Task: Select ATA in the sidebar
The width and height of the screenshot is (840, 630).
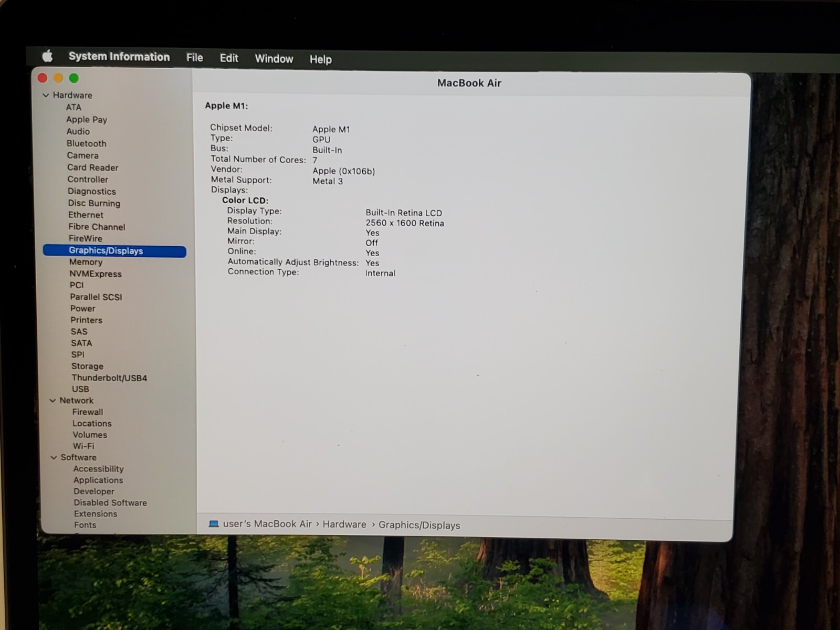Action: [73, 107]
